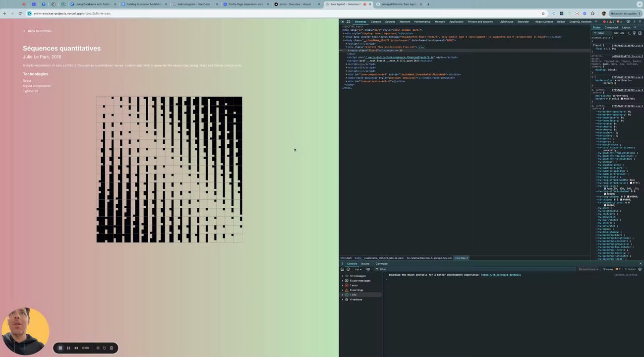Open the Performance tab
Image resolution: width=644 pixels, height=357 pixels.
coord(422,22)
